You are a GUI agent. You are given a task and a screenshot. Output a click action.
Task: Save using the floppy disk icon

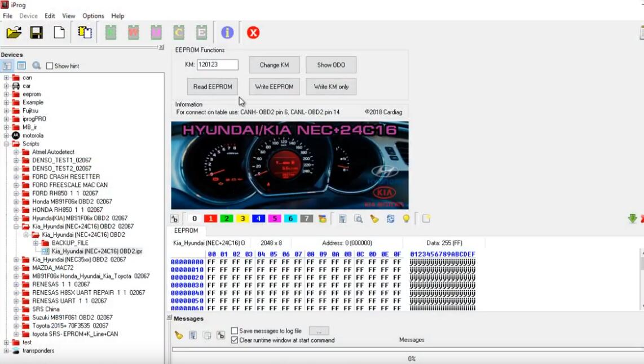pyautogui.click(x=37, y=33)
